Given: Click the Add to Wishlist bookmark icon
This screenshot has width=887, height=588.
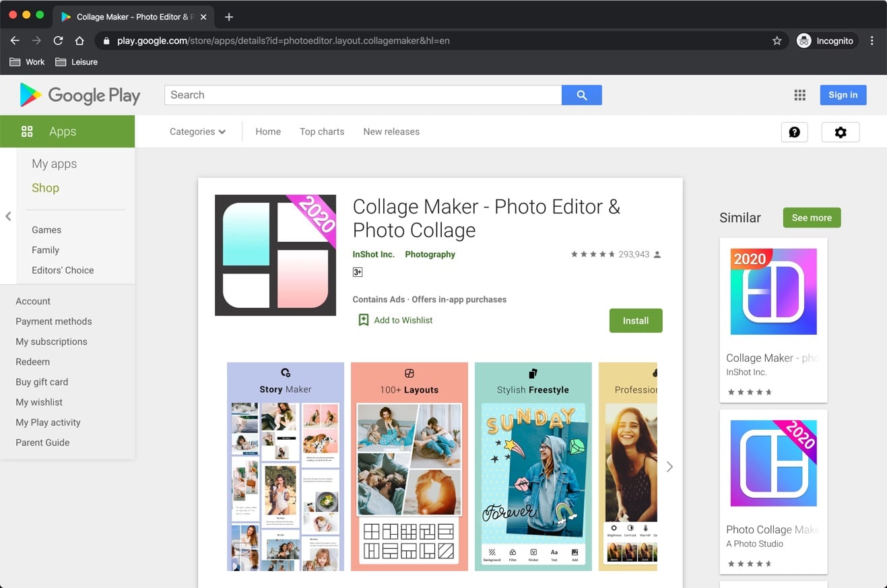Looking at the screenshot, I should click(x=364, y=320).
